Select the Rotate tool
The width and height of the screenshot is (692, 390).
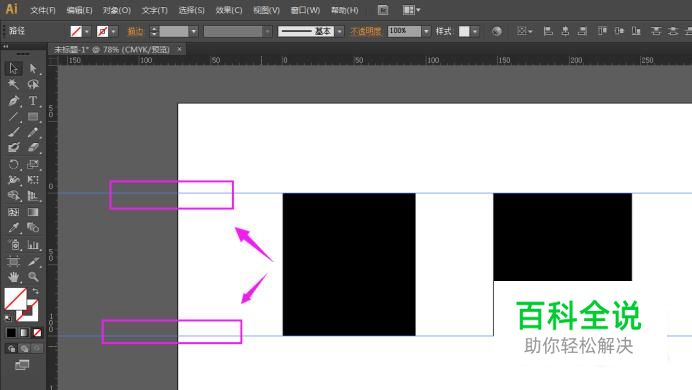pos(13,164)
